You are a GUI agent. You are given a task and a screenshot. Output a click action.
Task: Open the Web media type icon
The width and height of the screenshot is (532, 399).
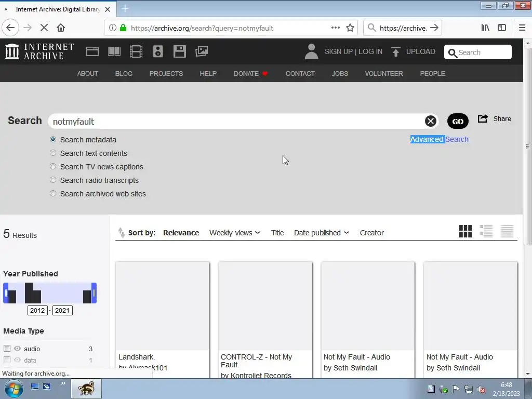(x=92, y=51)
